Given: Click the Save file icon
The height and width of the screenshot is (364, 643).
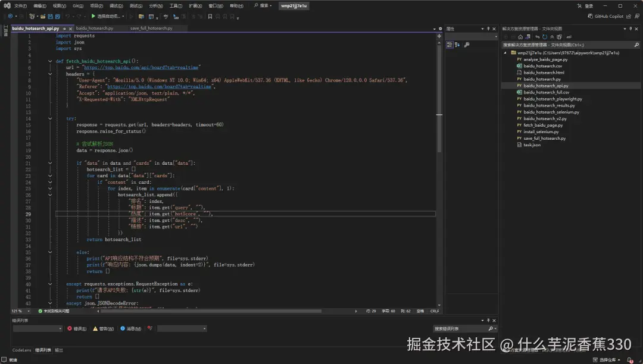Looking at the screenshot, I should [51, 17].
